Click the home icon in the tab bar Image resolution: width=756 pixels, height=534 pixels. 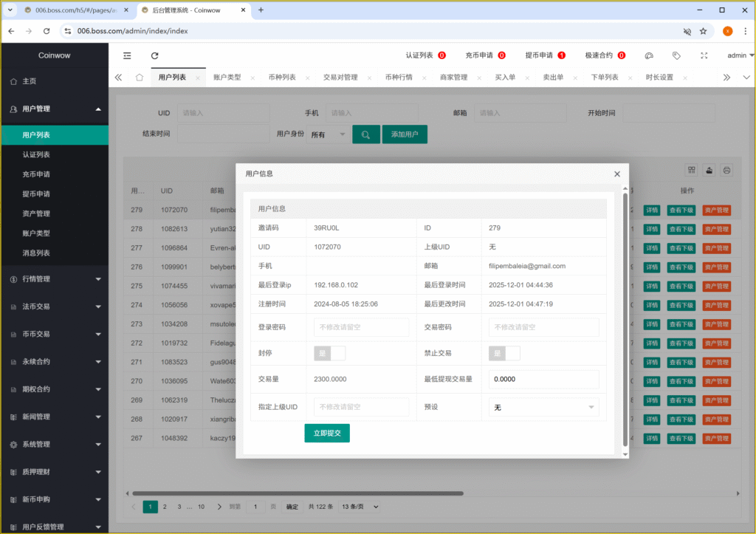(140, 78)
